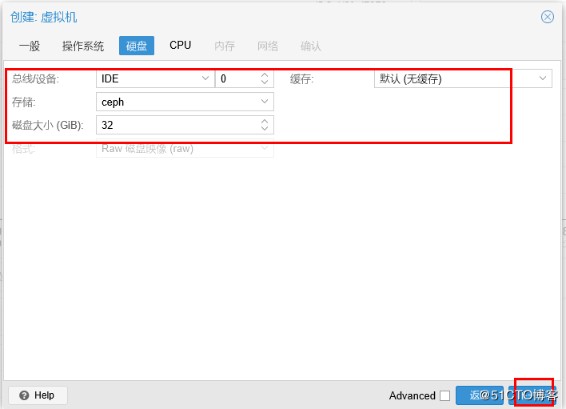This screenshot has height=409, width=566.
Task: Switch to the 操作系统 tab
Action: [x=83, y=46]
